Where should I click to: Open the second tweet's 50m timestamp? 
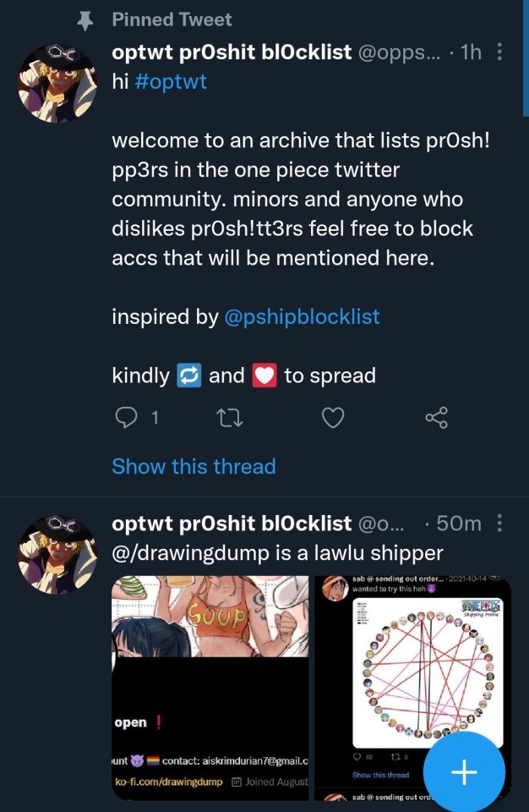pos(459,524)
